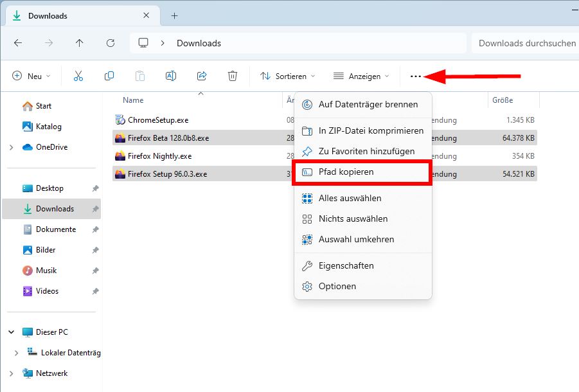Select the Cut icon in toolbar
The width and height of the screenshot is (579, 392).
pyautogui.click(x=78, y=76)
